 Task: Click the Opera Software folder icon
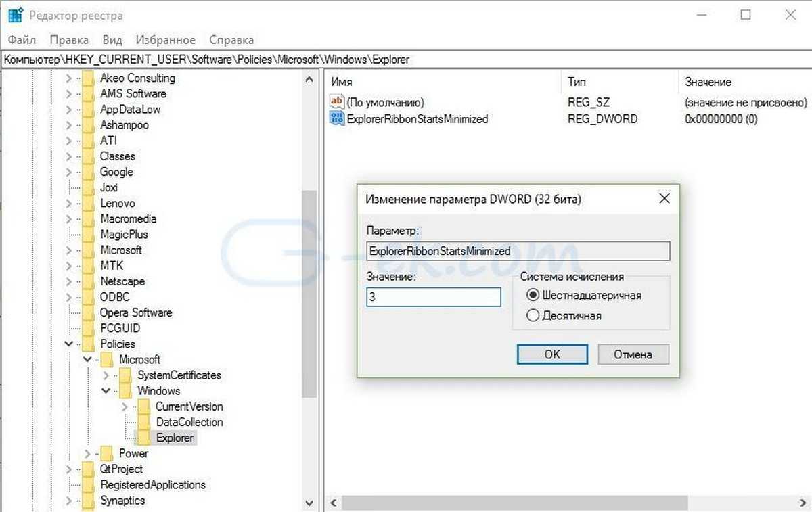pyautogui.click(x=88, y=312)
